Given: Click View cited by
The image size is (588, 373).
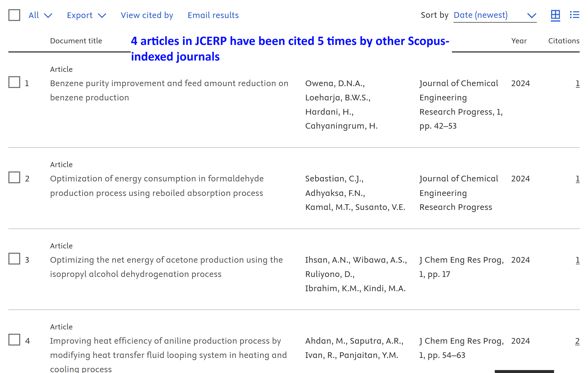Looking at the screenshot, I should (147, 15).
